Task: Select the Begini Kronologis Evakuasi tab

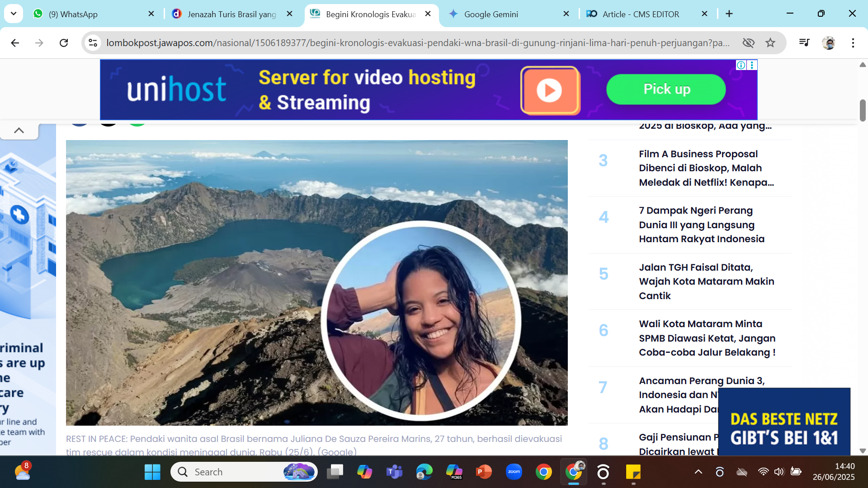Action: tap(371, 14)
